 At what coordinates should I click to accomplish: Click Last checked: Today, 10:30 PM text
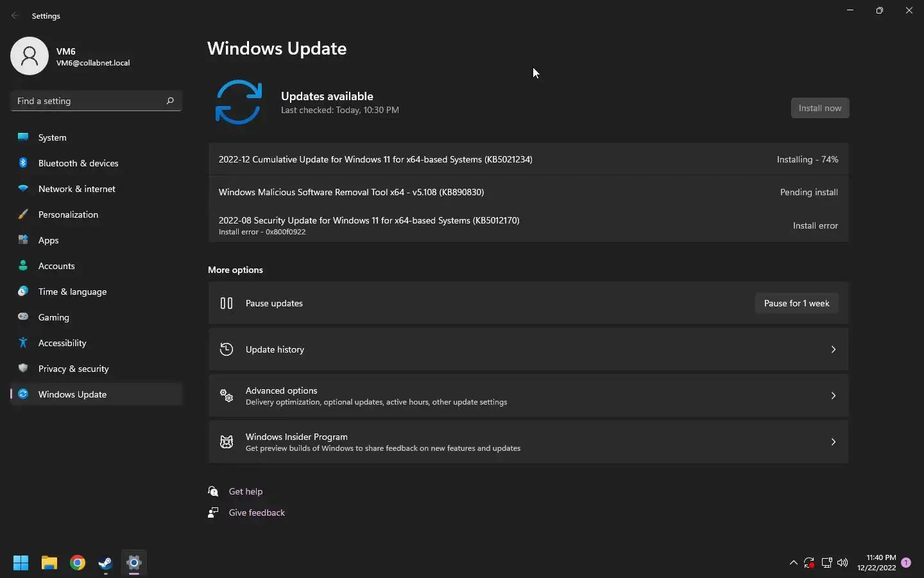(x=340, y=110)
